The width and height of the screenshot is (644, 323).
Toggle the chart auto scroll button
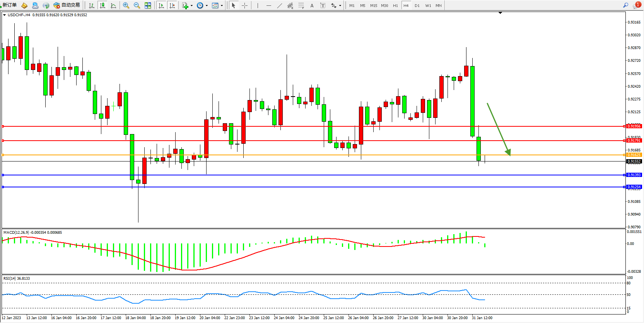tap(161, 5)
